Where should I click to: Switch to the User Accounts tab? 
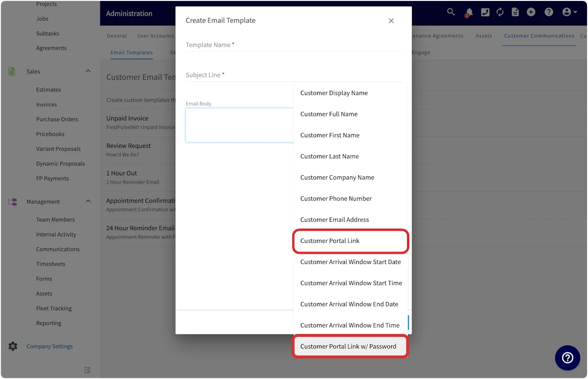pos(155,36)
